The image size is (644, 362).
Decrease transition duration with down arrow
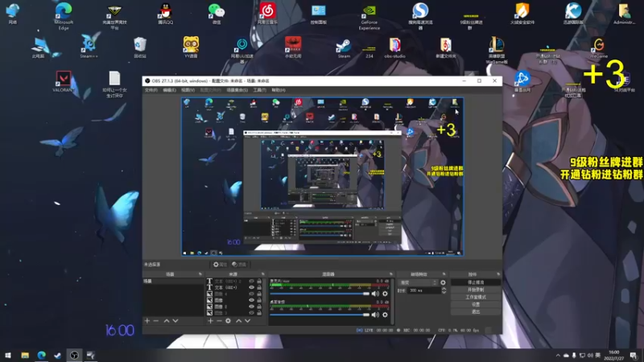tap(444, 292)
